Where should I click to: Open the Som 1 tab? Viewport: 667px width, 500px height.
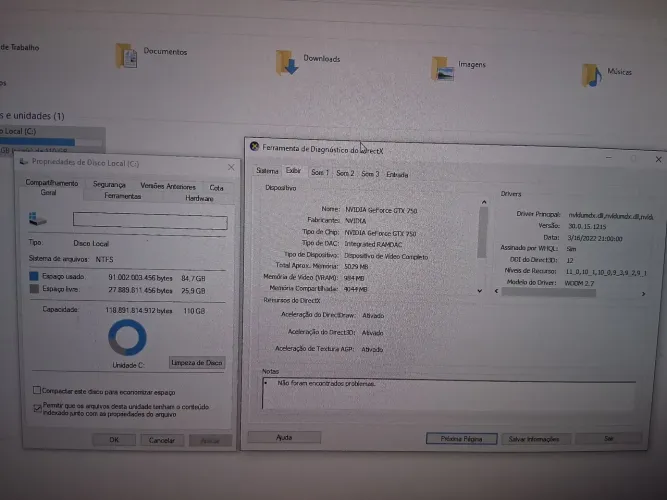tap(320, 172)
